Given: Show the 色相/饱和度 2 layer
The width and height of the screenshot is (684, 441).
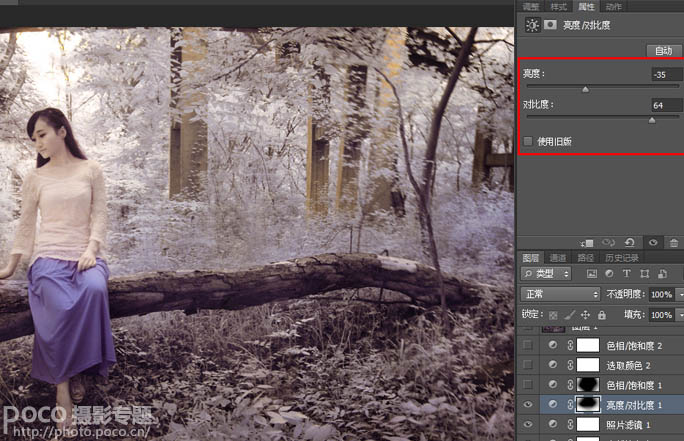Looking at the screenshot, I should (528, 345).
